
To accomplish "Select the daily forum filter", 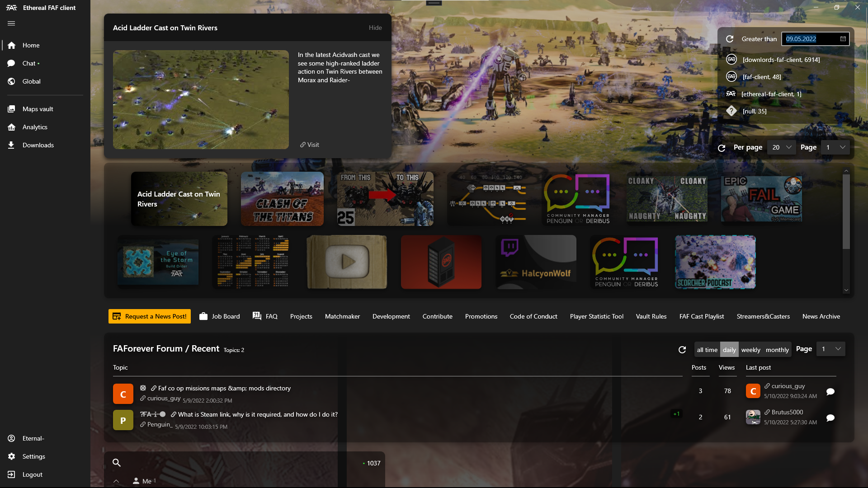I will point(729,350).
